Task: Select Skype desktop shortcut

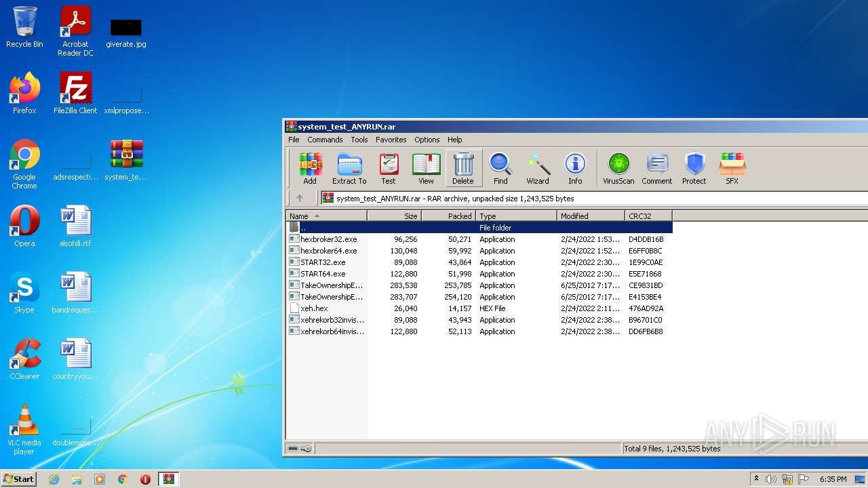Action: (x=24, y=293)
